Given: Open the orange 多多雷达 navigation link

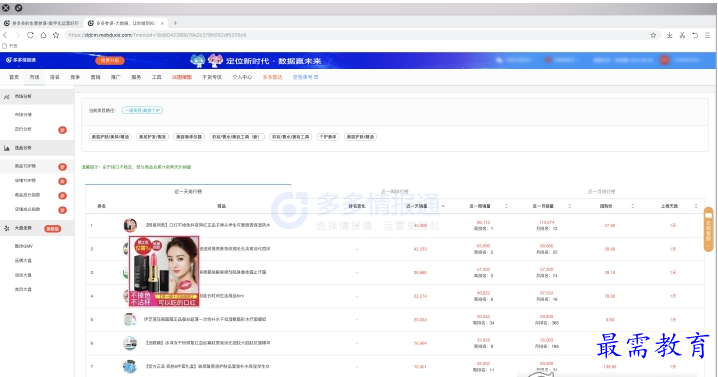Looking at the screenshot, I should [272, 77].
